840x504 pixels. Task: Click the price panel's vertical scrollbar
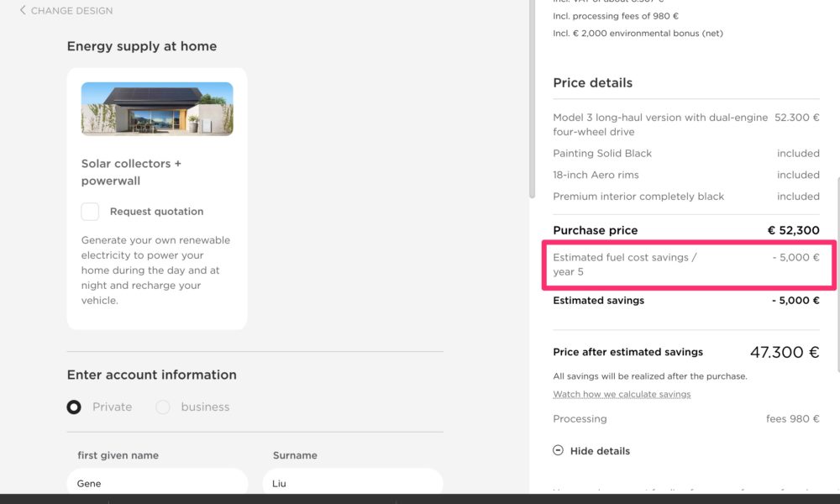click(837, 274)
